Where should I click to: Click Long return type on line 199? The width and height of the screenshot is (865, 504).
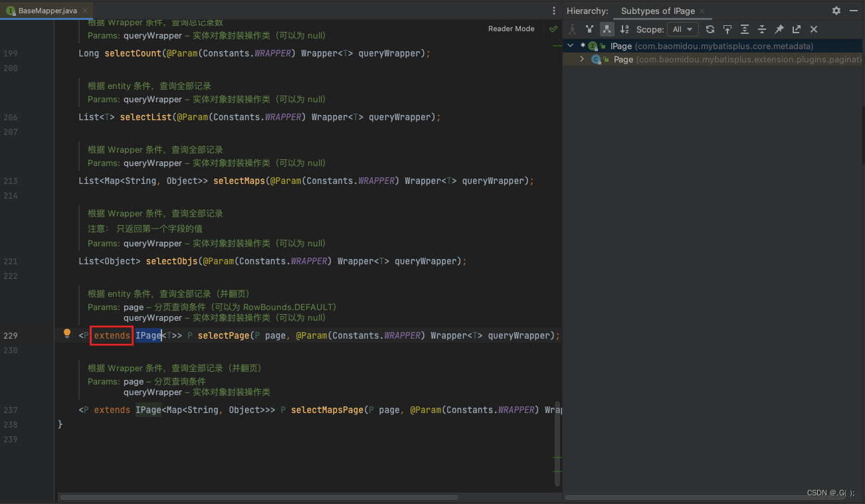click(x=89, y=53)
